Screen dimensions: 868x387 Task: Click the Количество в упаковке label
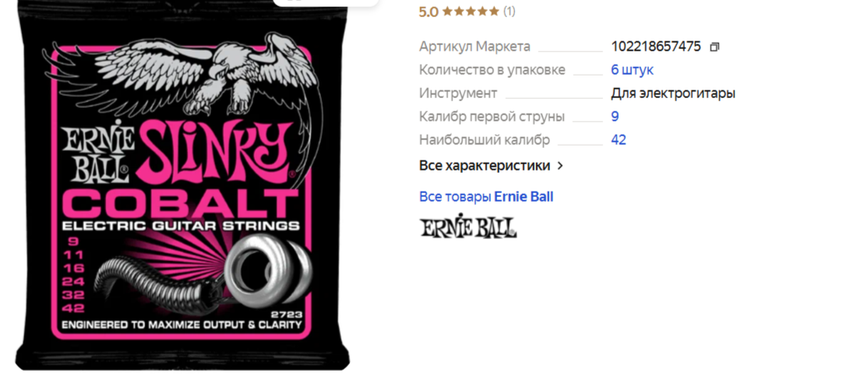click(492, 70)
